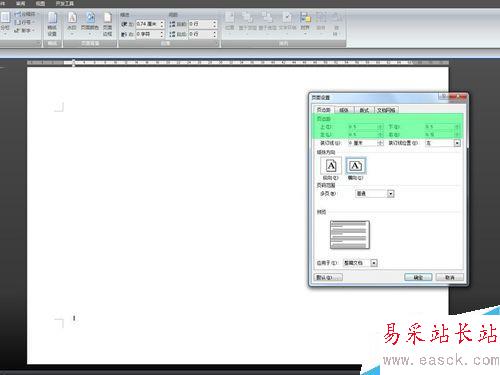
Task: Adjust left indent spinner in ribbon
Action: pos(162,24)
